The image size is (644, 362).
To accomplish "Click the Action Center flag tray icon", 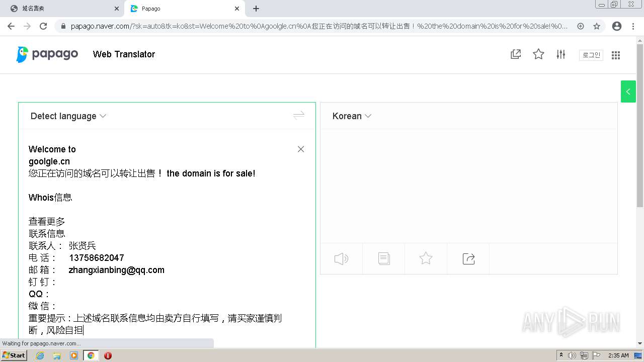I will click(596, 355).
